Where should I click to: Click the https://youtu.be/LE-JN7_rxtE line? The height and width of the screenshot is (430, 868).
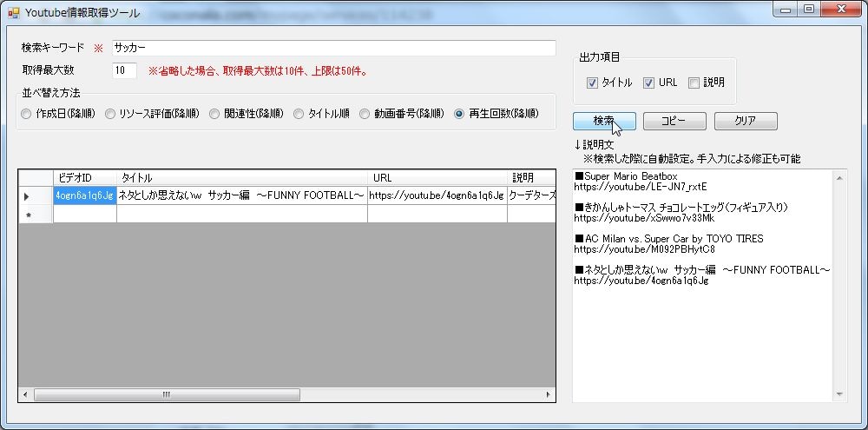pos(641,187)
